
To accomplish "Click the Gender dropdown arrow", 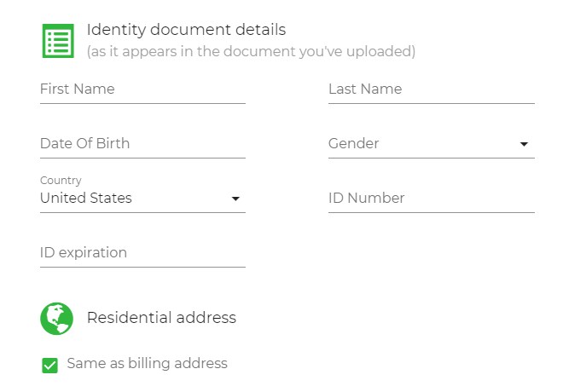I will tap(524, 144).
